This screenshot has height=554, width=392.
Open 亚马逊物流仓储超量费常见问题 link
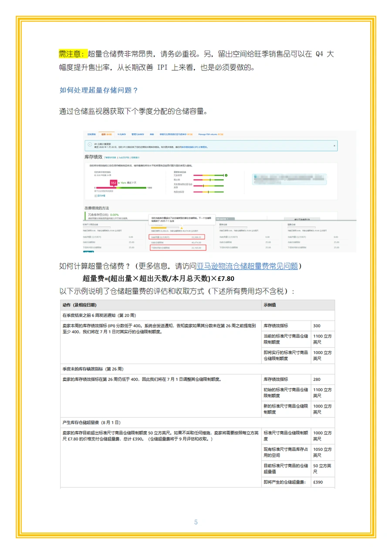coord(247,266)
